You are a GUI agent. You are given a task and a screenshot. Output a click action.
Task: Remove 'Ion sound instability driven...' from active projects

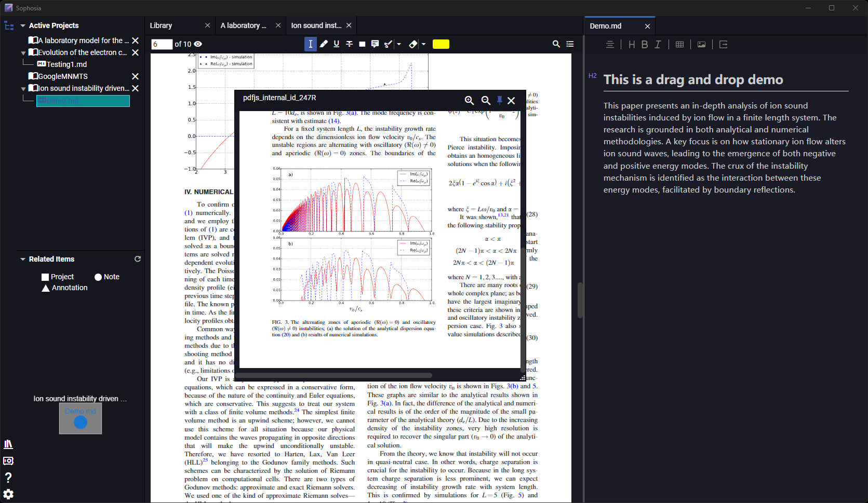(x=135, y=88)
